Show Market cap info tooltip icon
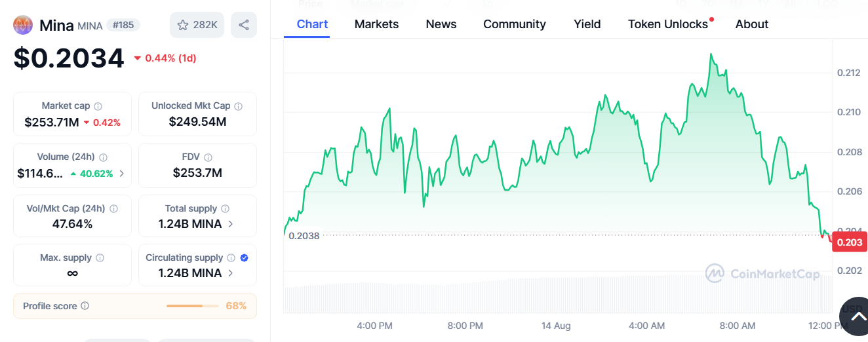The height and width of the screenshot is (342, 868). tap(98, 106)
